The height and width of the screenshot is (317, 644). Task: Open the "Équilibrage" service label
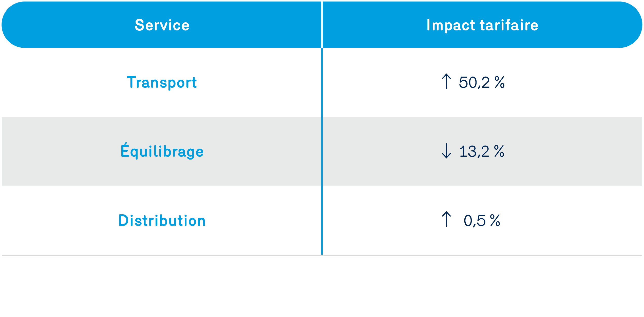(x=162, y=151)
